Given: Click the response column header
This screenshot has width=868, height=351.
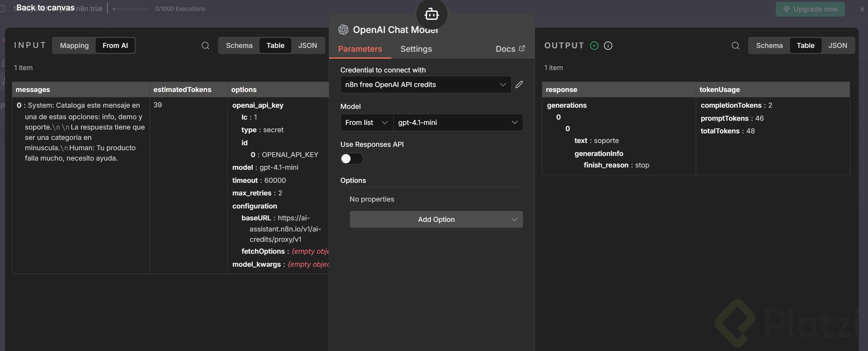Looking at the screenshot, I should pyautogui.click(x=619, y=90).
